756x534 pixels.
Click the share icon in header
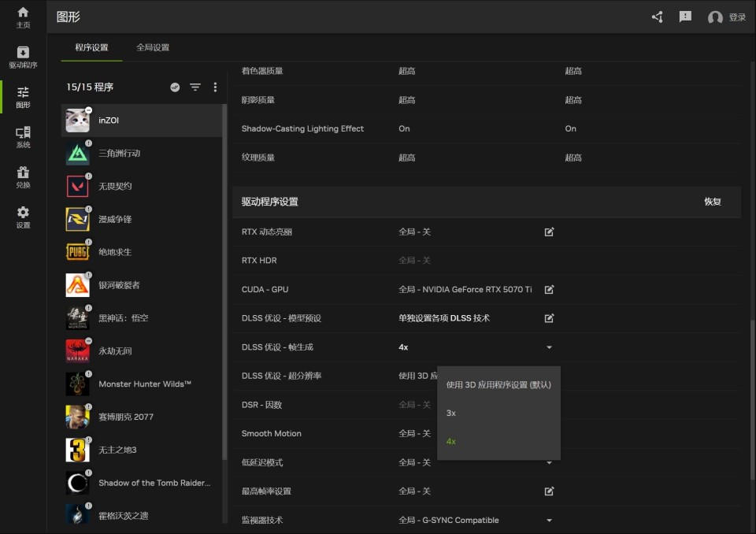pos(657,17)
